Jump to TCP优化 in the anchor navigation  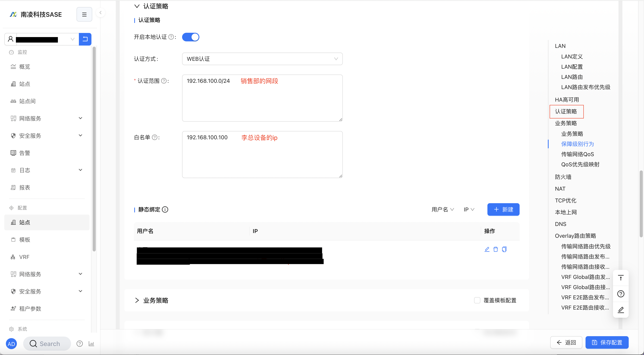(566, 200)
